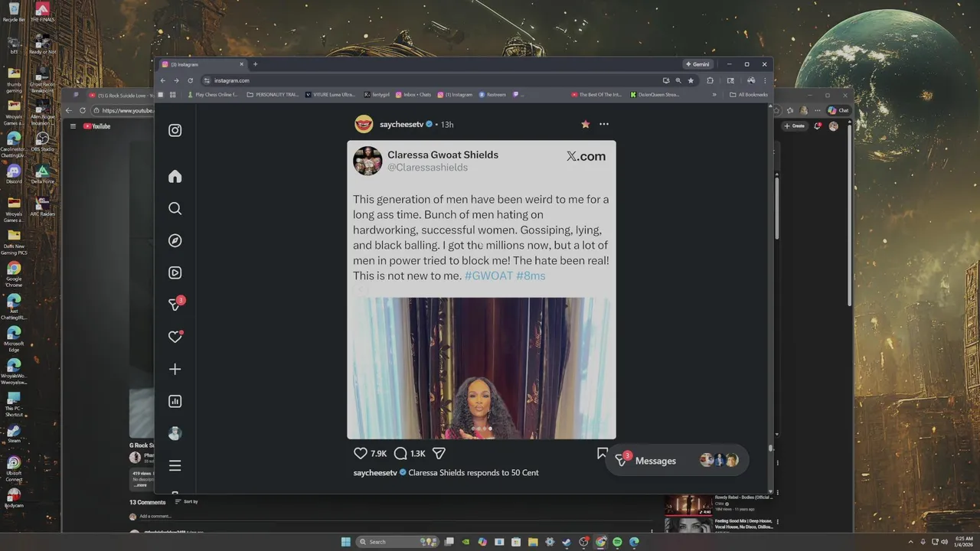Screen dimensions: 980x551
Task: Click YouTube Create button
Action: 795,126
